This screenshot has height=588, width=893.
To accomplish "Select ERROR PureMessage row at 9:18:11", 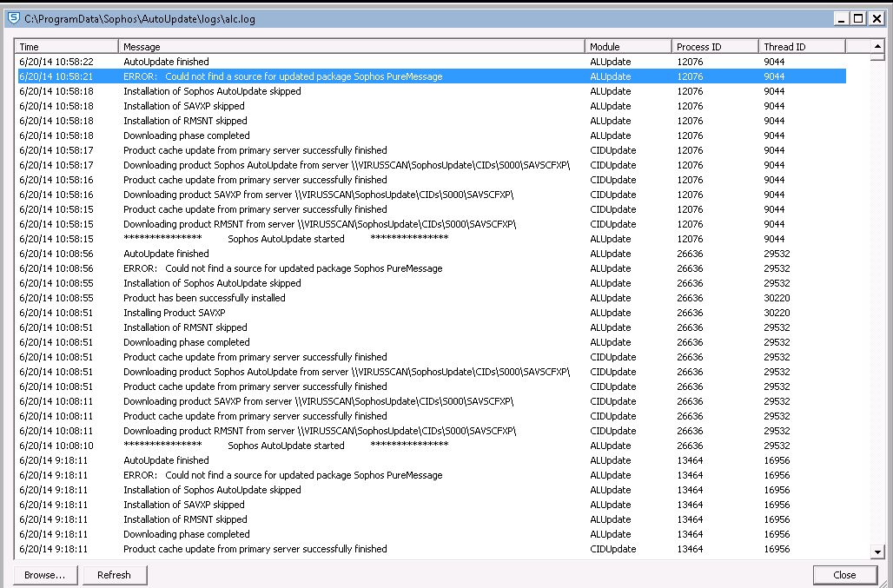I will pos(432,475).
